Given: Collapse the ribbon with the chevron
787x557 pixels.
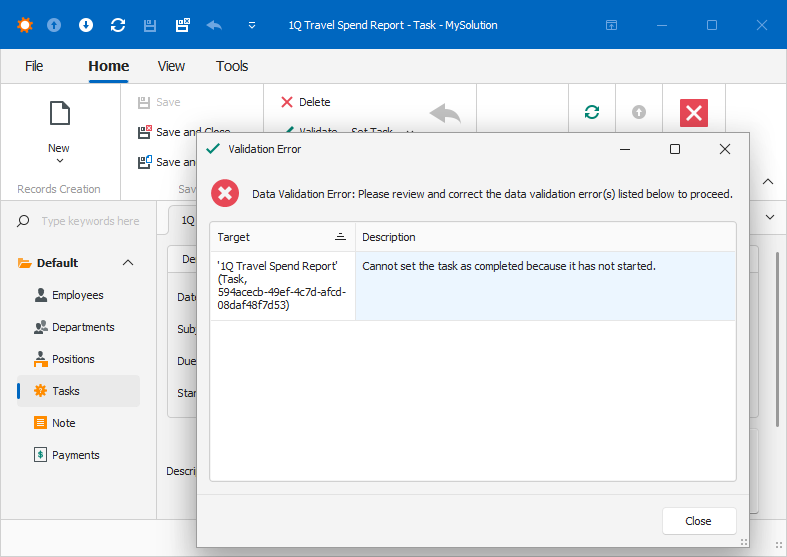Looking at the screenshot, I should click(x=768, y=182).
